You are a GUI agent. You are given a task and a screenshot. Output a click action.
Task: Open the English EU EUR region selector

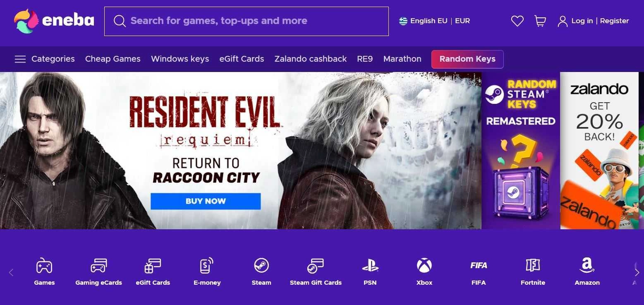[434, 21]
